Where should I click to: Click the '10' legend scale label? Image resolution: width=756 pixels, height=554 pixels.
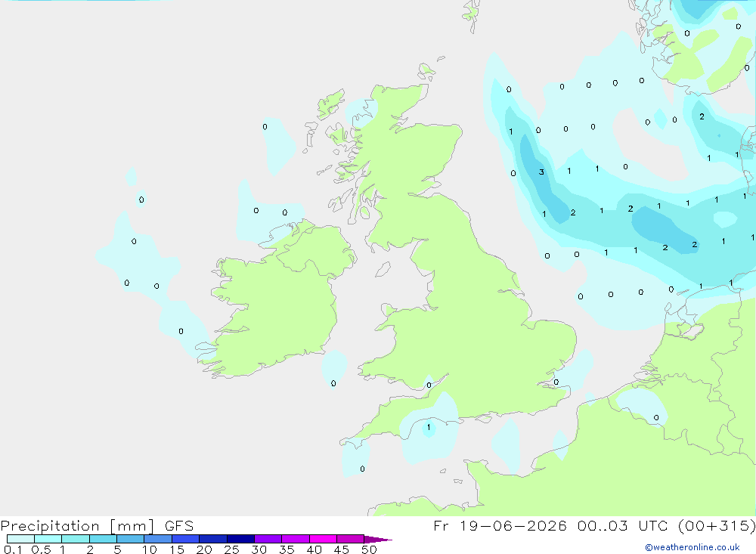[x=150, y=549]
